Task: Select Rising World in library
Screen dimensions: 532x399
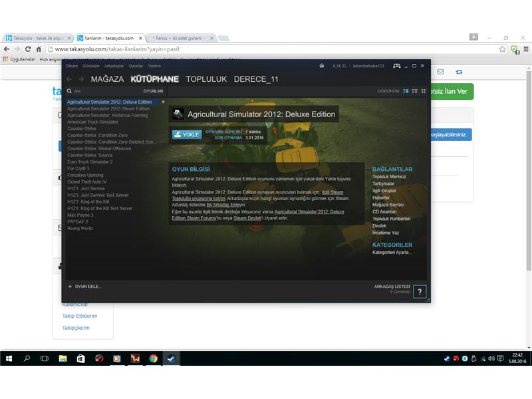Action: 80,228
